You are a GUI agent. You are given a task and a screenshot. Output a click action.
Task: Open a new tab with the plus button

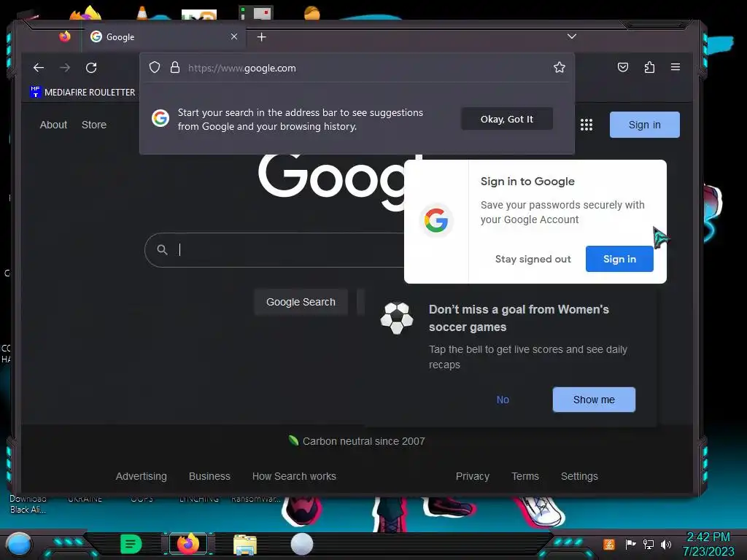262,37
